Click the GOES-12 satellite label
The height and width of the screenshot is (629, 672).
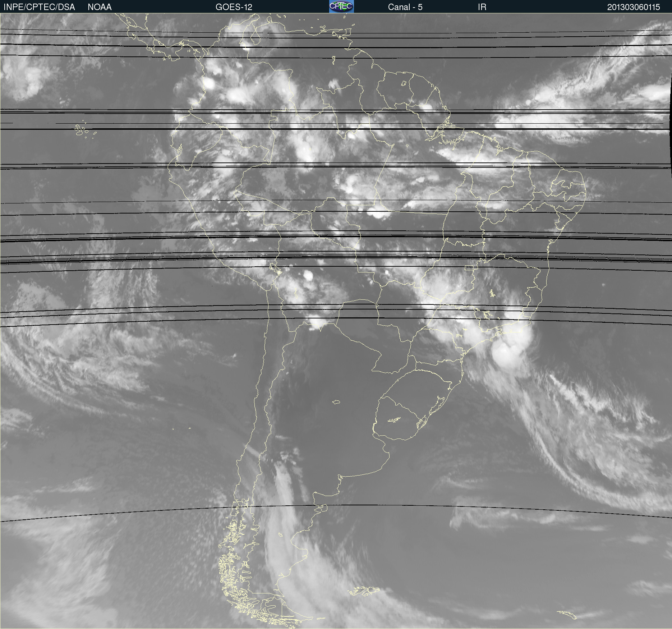click(234, 7)
